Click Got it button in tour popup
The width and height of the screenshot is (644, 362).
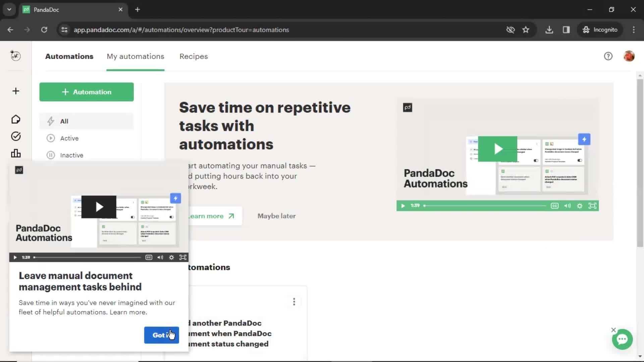tap(161, 335)
